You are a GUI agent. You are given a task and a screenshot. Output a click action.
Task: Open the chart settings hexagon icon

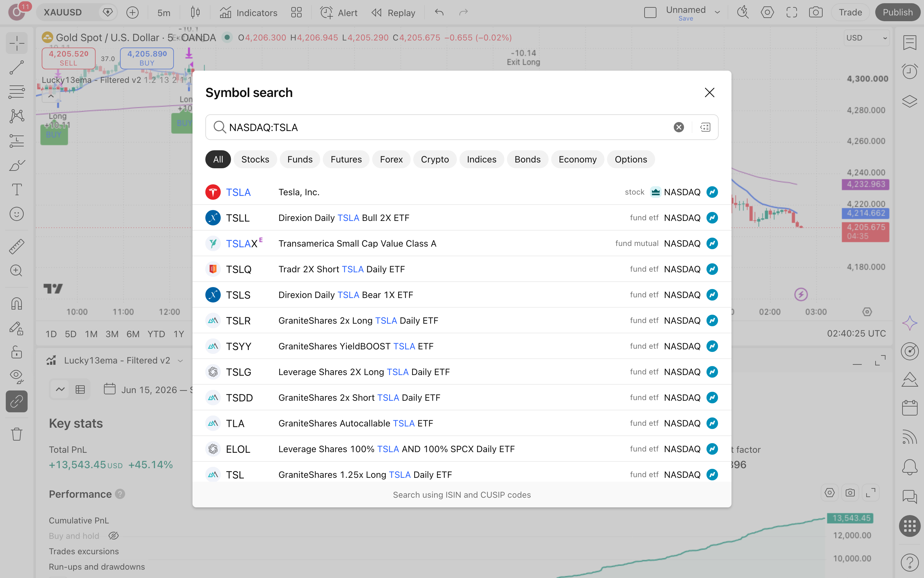(767, 12)
